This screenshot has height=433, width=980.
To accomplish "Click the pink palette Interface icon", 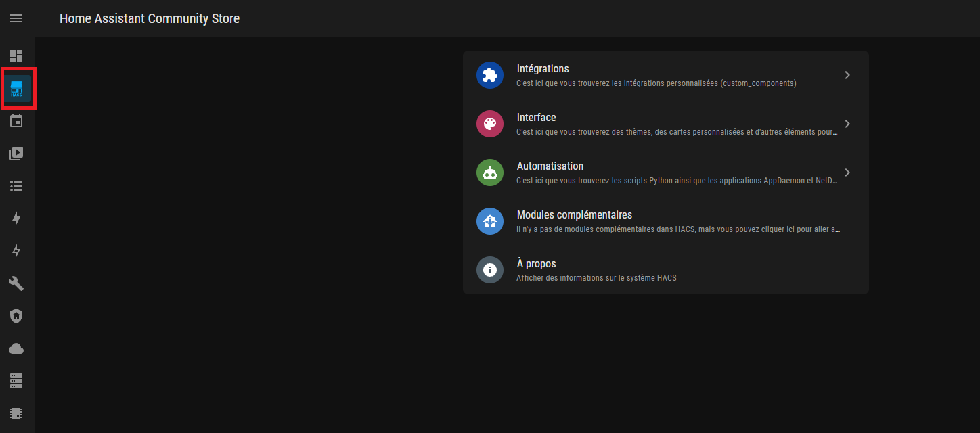I will [x=490, y=124].
